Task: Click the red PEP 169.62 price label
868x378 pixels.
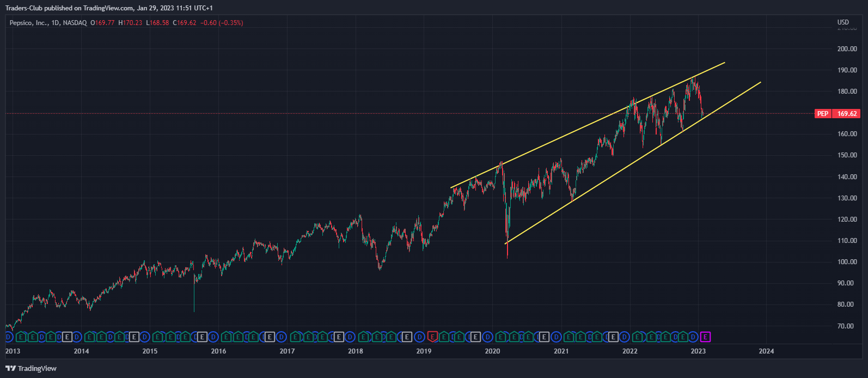Action: point(838,113)
